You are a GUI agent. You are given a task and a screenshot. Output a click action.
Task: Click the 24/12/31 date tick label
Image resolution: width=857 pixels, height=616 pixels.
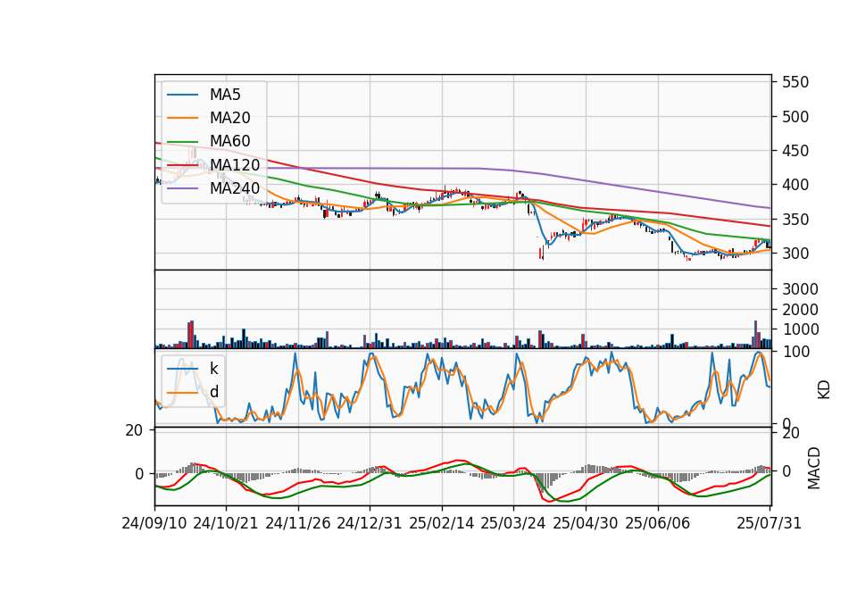tap(370, 523)
